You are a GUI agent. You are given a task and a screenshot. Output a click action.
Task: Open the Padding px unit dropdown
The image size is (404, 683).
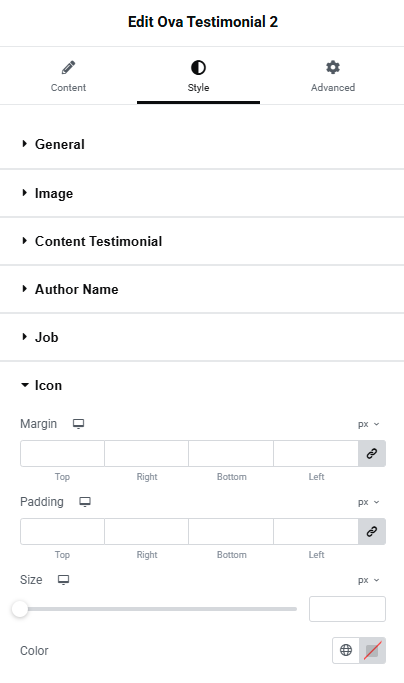pos(368,502)
